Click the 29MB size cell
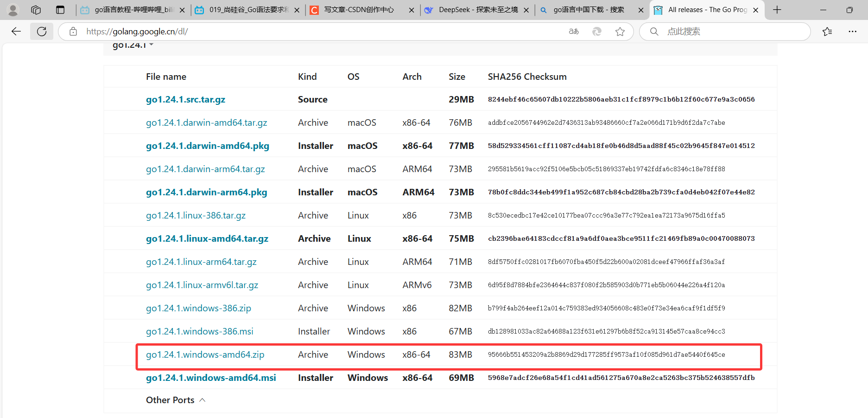Image resolution: width=868 pixels, height=418 pixels. point(461,99)
